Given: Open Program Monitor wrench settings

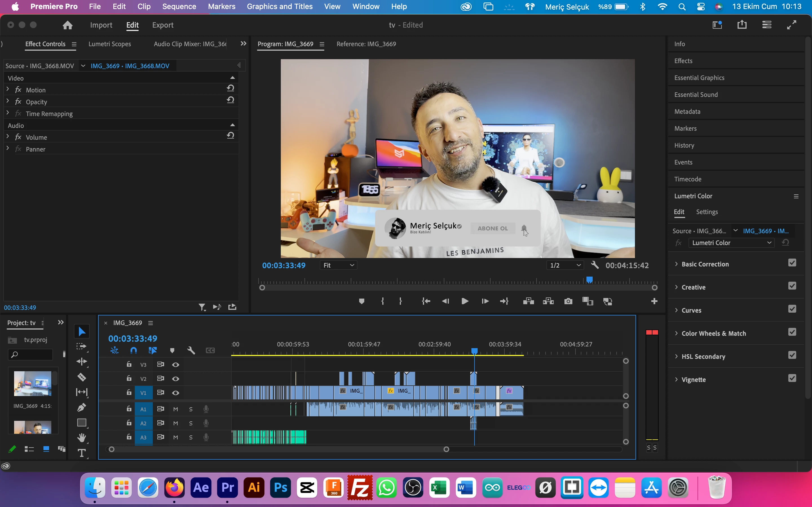Looking at the screenshot, I should pos(595,265).
